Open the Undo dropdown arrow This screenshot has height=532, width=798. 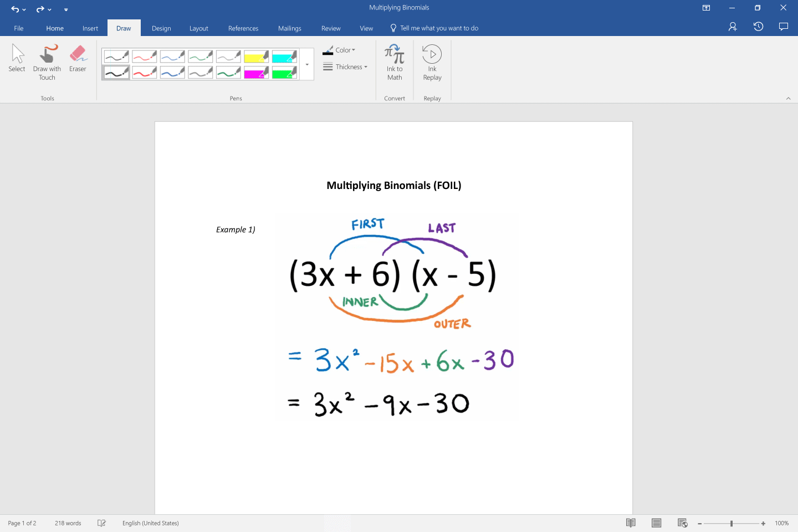click(24, 9)
